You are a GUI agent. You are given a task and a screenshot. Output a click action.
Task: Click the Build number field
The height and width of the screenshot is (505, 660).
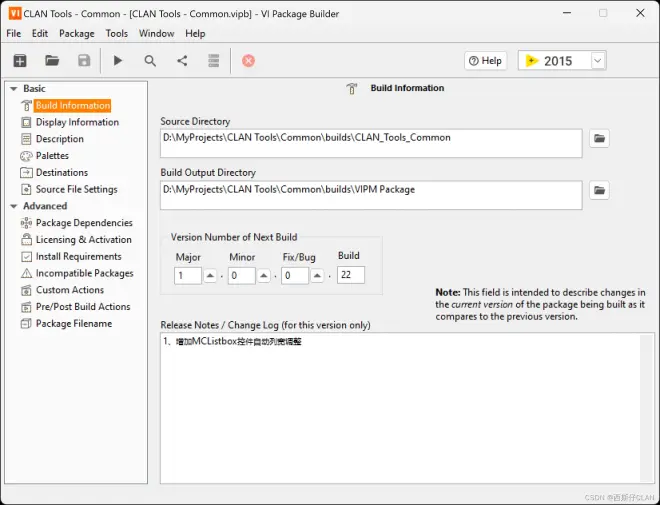pos(351,275)
